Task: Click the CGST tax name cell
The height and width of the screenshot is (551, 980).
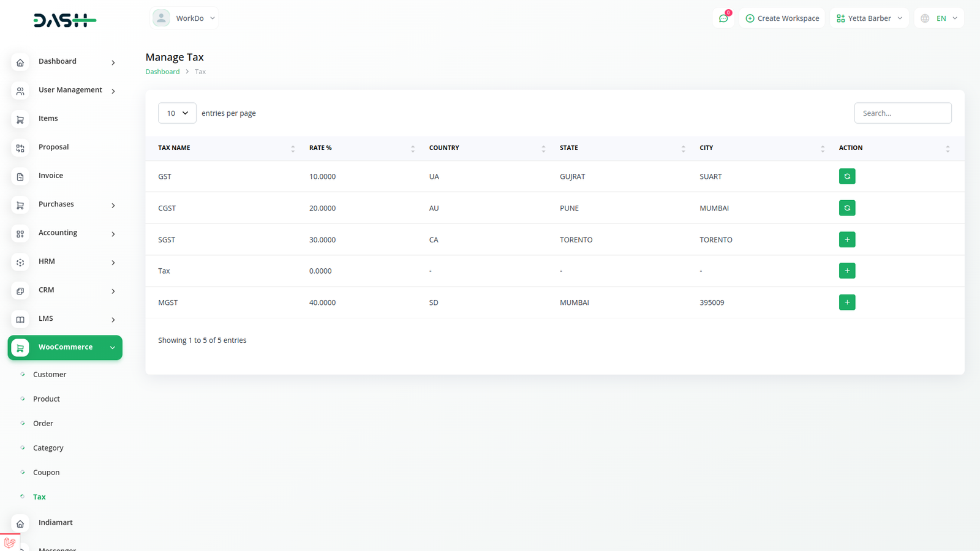Action: click(x=167, y=208)
